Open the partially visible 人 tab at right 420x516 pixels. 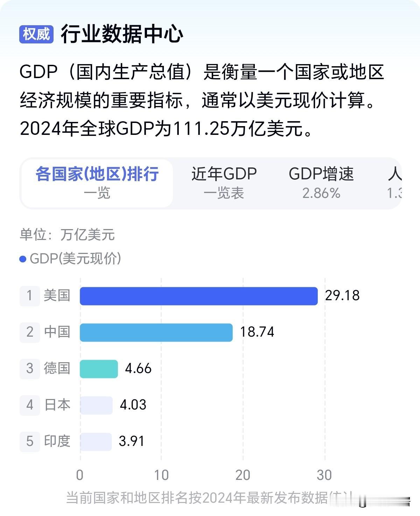394,183
